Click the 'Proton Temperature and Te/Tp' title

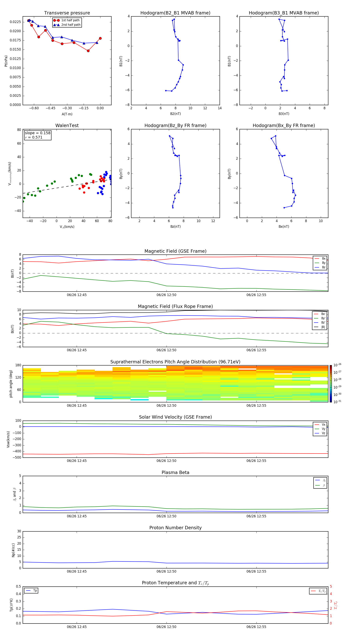point(175,583)
